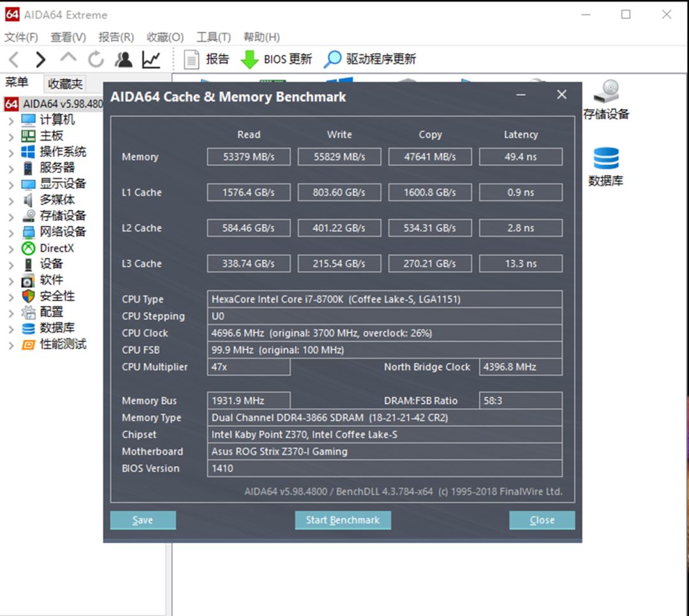689x616 pixels.
Task: Select the 软件 software icon in tree
Action: coord(28,280)
